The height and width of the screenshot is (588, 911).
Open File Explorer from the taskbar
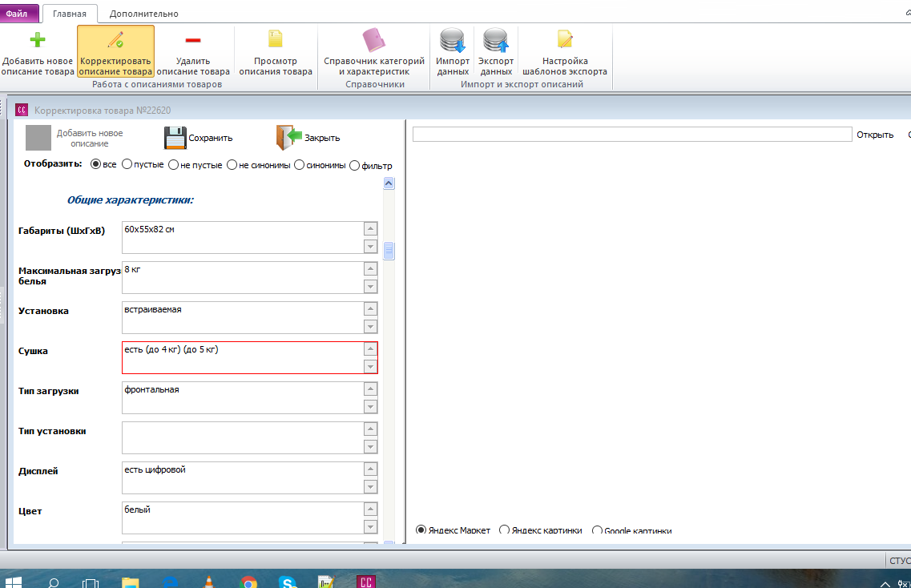130,582
